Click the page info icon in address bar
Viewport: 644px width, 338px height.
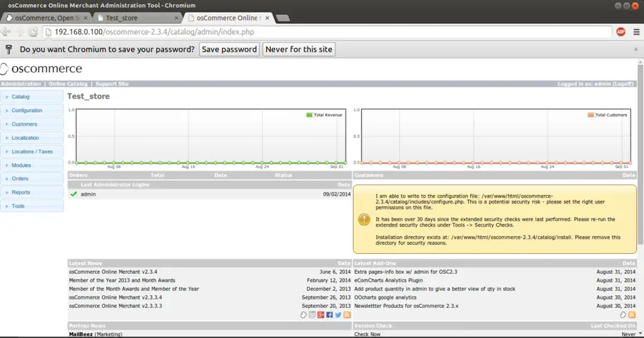tap(48, 32)
